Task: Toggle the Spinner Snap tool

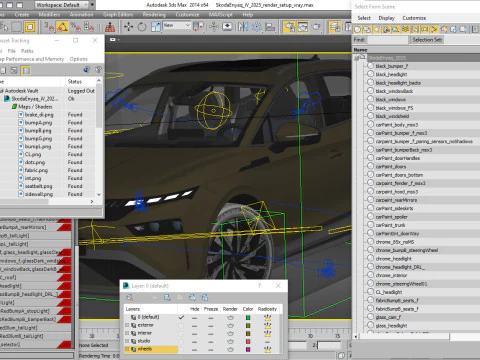Action: [x=89, y=27]
